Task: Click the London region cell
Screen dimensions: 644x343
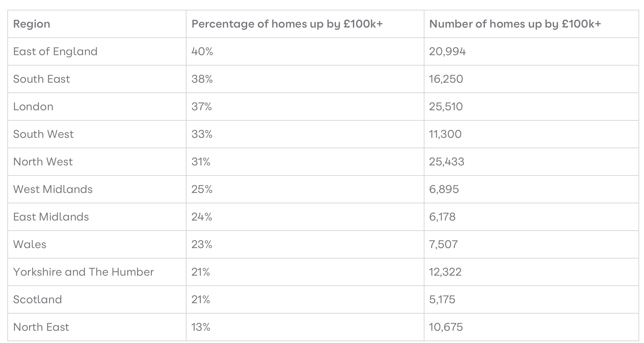Action: [x=33, y=107]
